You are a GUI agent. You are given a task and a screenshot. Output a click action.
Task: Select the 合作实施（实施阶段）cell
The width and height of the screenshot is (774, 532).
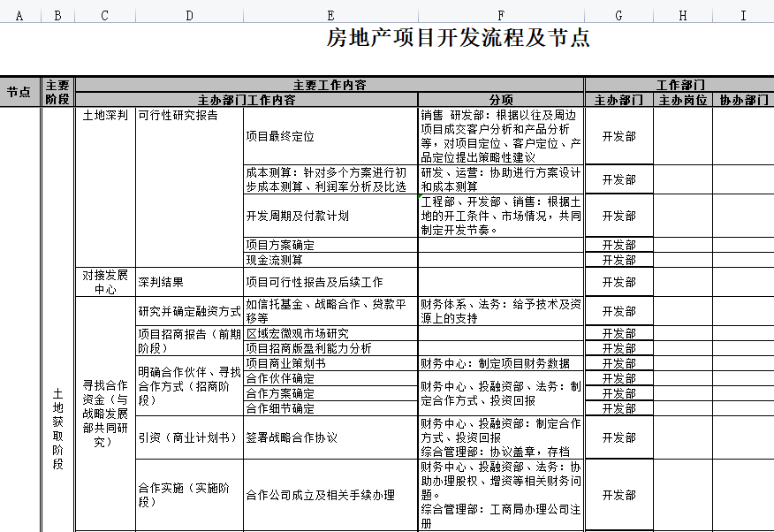(190, 495)
